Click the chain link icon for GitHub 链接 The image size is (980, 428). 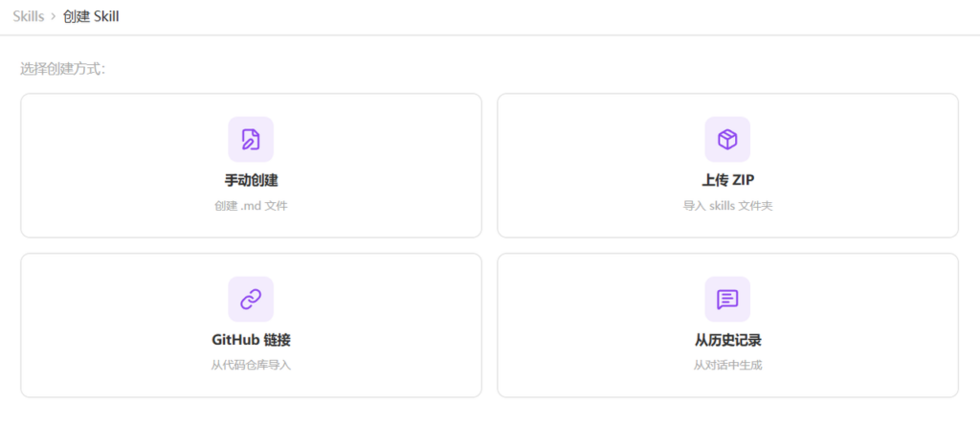251,300
